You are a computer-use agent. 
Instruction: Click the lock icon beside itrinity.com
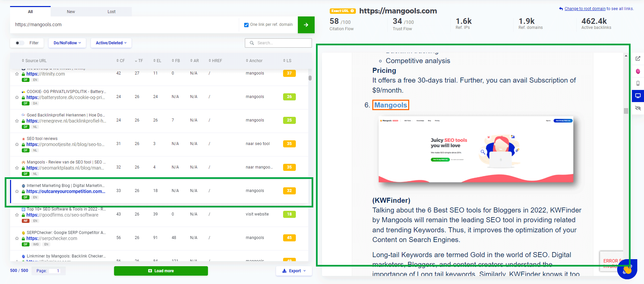click(x=23, y=74)
